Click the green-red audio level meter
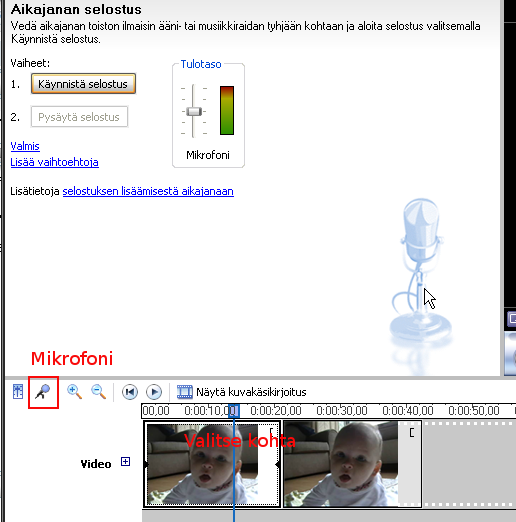The height and width of the screenshot is (522, 516). coord(227,110)
